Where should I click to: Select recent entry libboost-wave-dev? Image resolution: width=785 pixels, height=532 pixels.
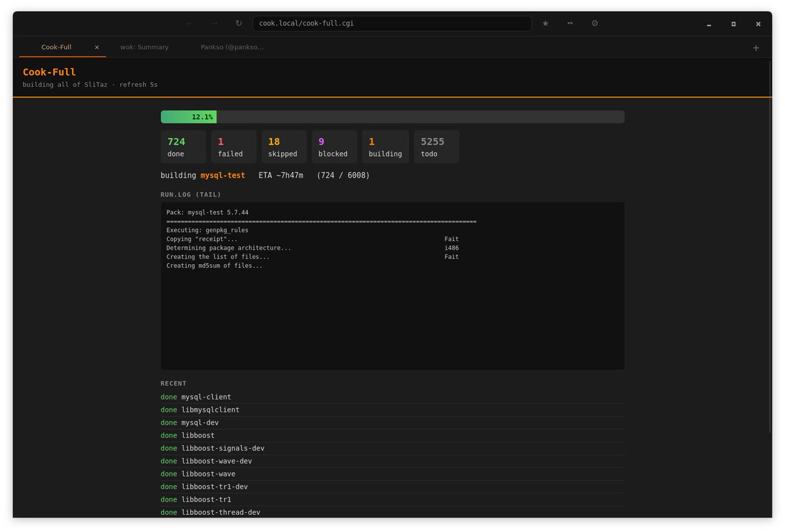(x=392, y=461)
